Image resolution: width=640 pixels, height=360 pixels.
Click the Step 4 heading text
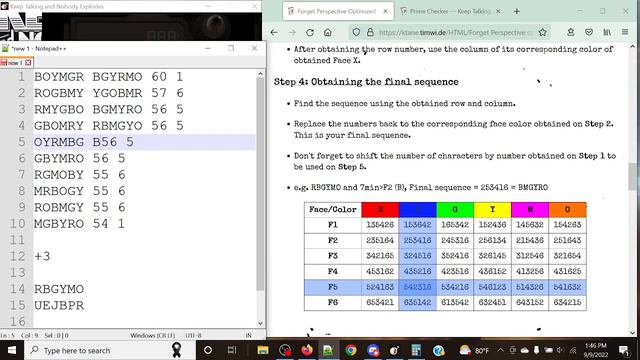tap(366, 82)
